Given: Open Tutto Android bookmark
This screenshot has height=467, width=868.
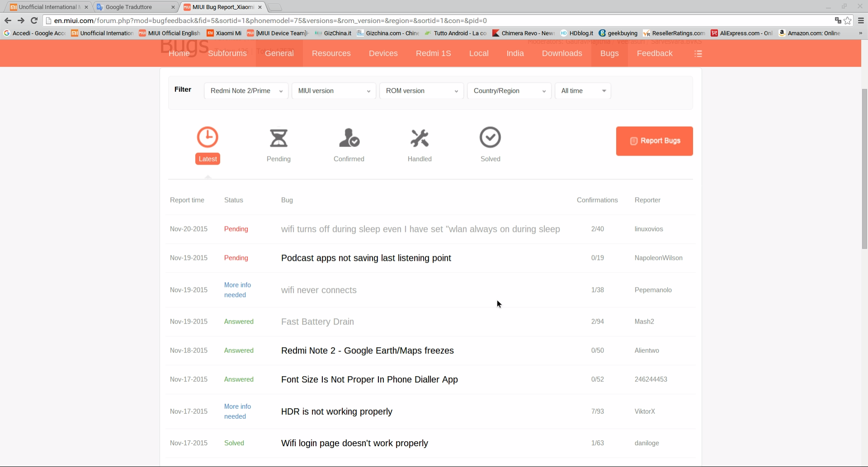Looking at the screenshot, I should [456, 33].
